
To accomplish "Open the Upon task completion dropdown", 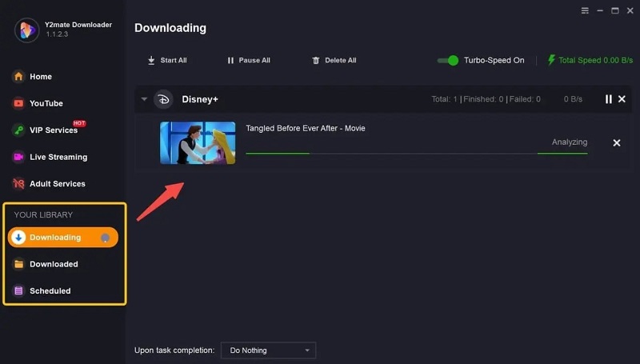I will coord(269,350).
